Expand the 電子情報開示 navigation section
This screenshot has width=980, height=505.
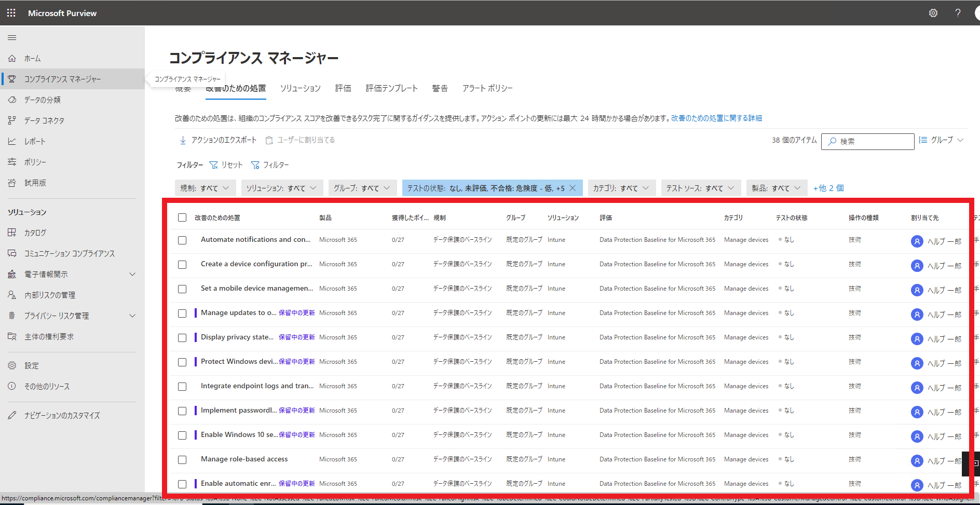point(132,274)
